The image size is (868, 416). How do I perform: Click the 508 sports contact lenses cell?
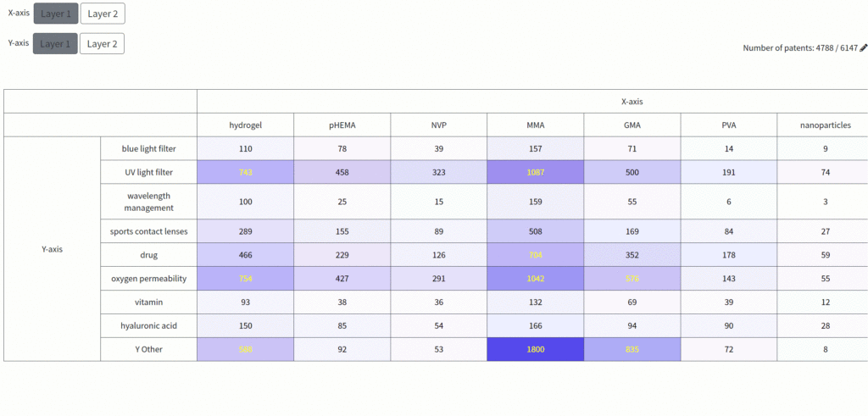click(535, 230)
